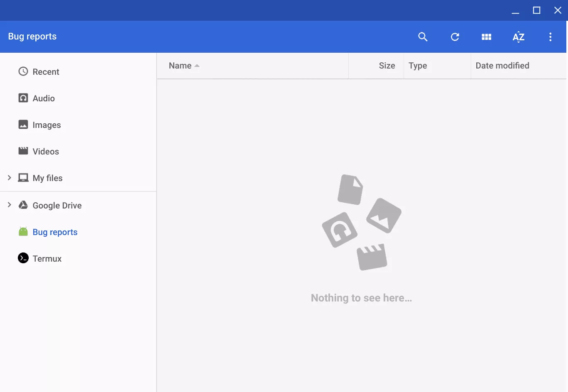Click the Termux terminal icon

23,258
